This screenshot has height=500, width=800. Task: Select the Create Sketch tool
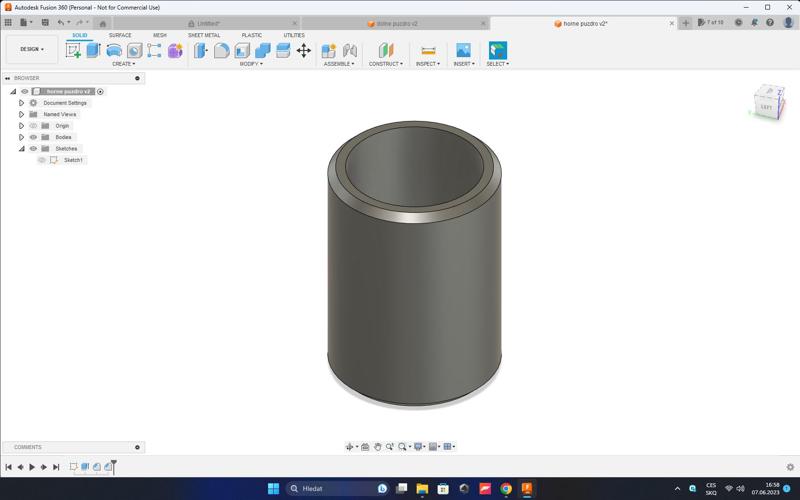[74, 50]
